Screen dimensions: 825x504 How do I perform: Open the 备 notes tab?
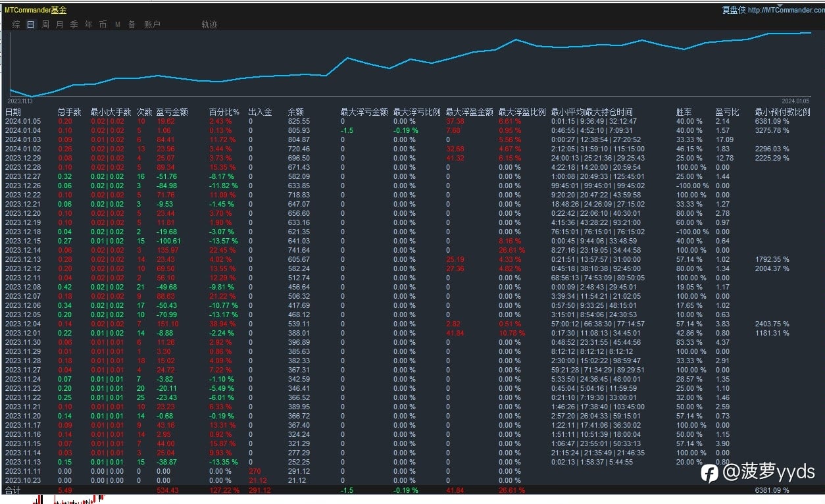(x=132, y=24)
